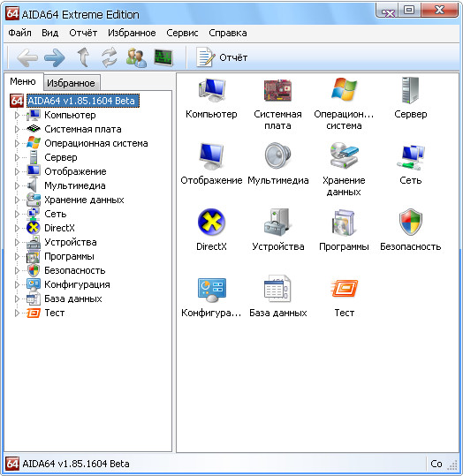Click the status bar text AIDA64 v1.85.1604 Beta
Screen dimensions: 463x476
pyautogui.click(x=76, y=464)
